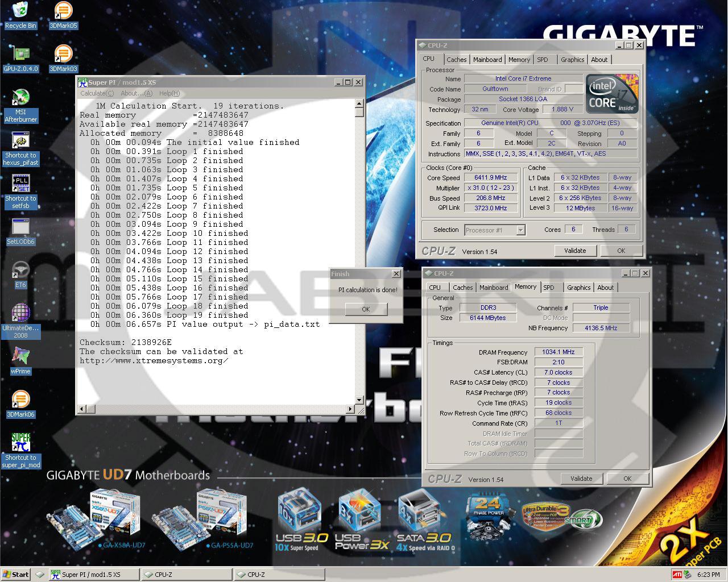Screen dimensions: 728x582
Task: Switch to About tab in lower CPU-Z
Action: point(605,288)
